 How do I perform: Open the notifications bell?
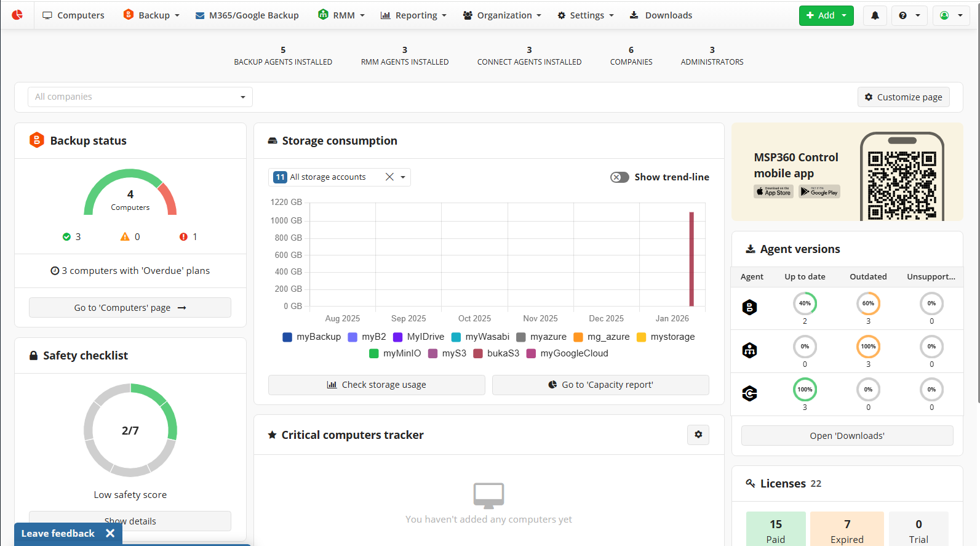pyautogui.click(x=875, y=15)
